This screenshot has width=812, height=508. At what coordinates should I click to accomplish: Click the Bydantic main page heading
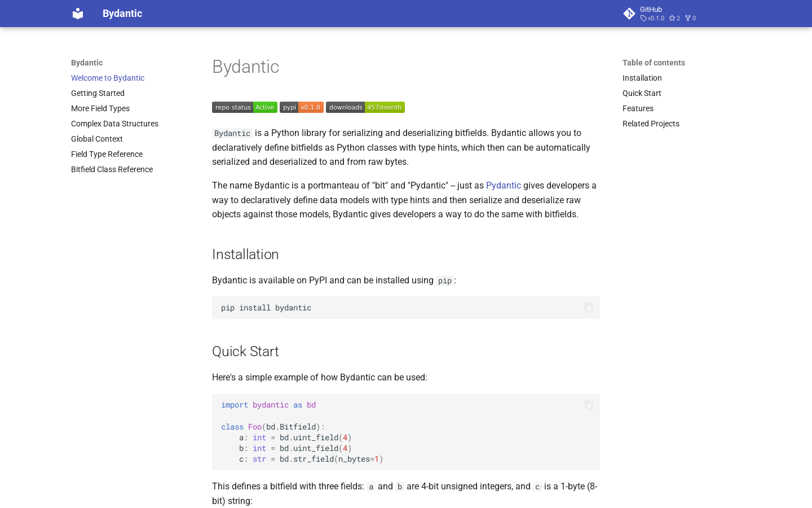[x=245, y=67]
